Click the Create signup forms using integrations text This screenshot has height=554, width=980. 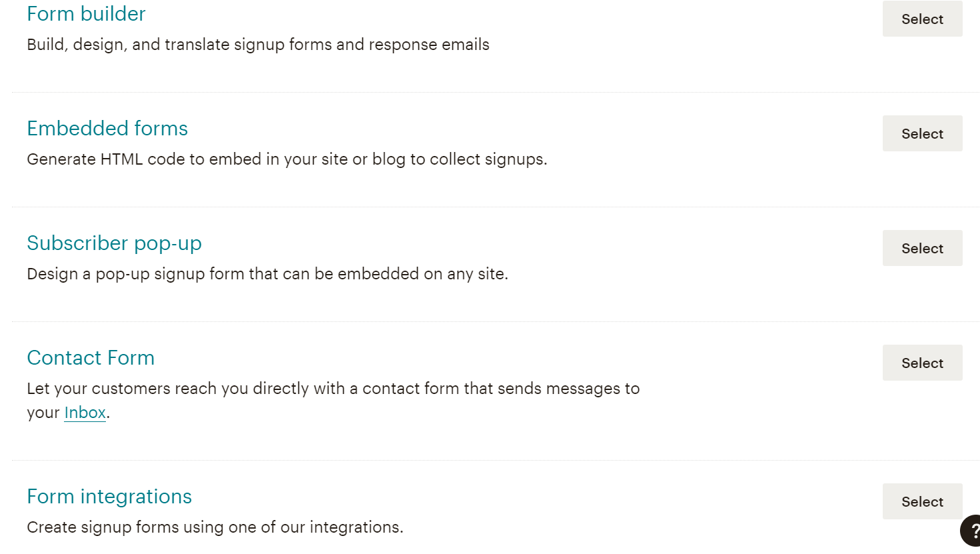215,527
